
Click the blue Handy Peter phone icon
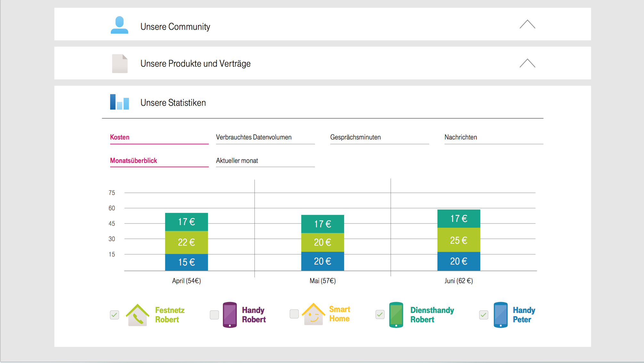pos(500,315)
